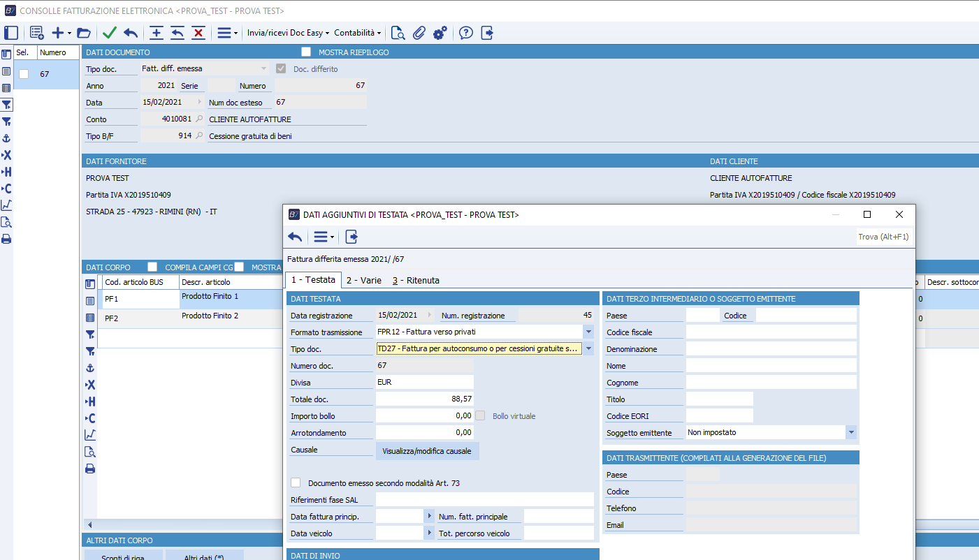Switch to the 2 - Varie tab
979x560 pixels.
point(363,280)
